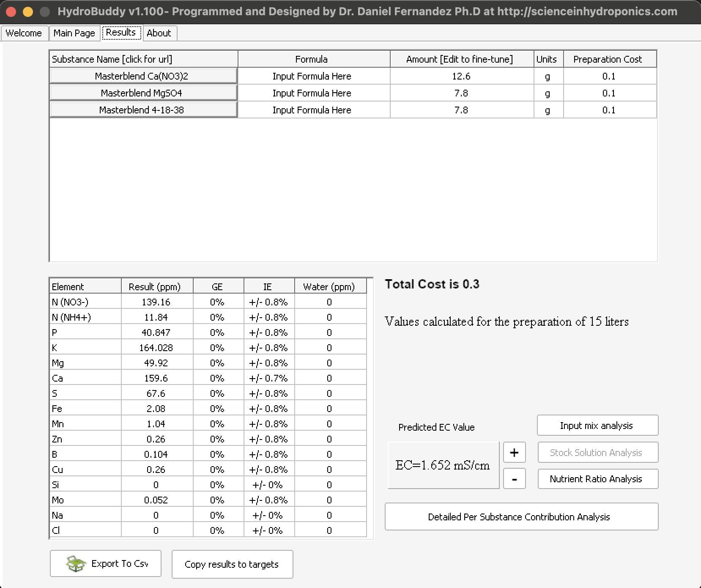Click the Amount [Edit to fine-tune] header
Screen dimensions: 701x588
tap(462, 59)
